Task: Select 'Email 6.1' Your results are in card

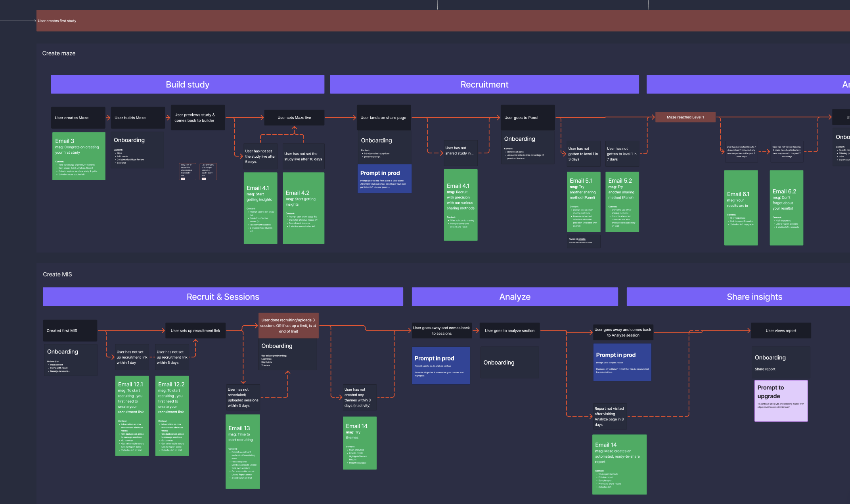Action: (741, 208)
